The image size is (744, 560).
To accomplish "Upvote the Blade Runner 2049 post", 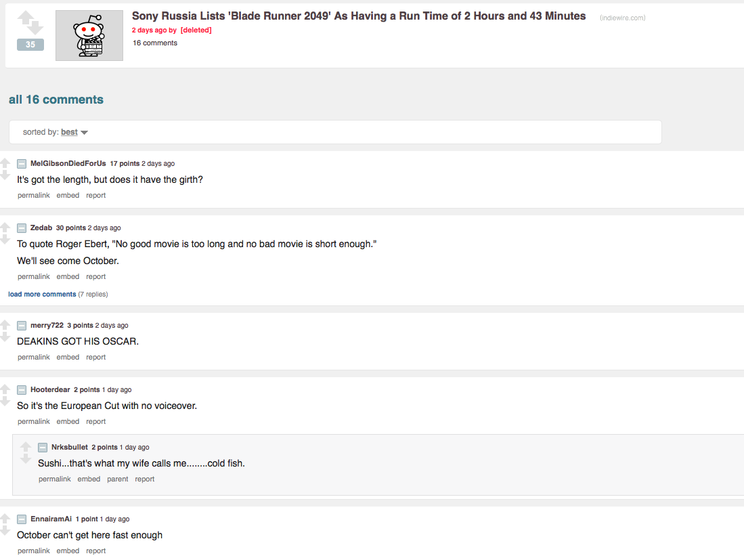I will pos(25,18).
